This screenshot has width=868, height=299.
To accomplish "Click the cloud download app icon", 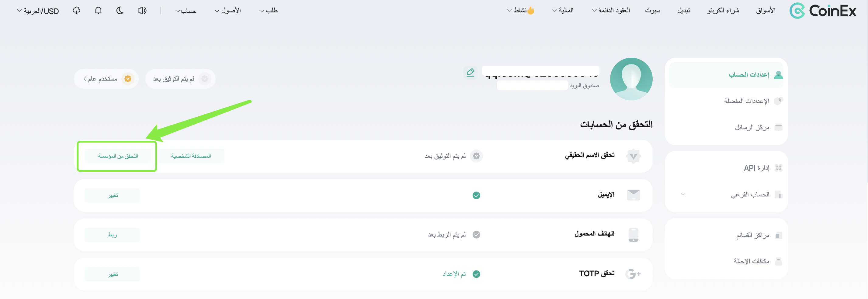I will (x=76, y=11).
